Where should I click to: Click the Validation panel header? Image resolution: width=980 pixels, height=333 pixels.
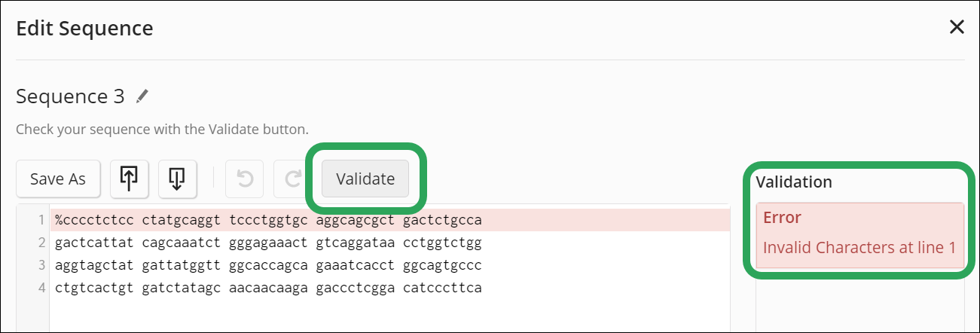pos(794,182)
